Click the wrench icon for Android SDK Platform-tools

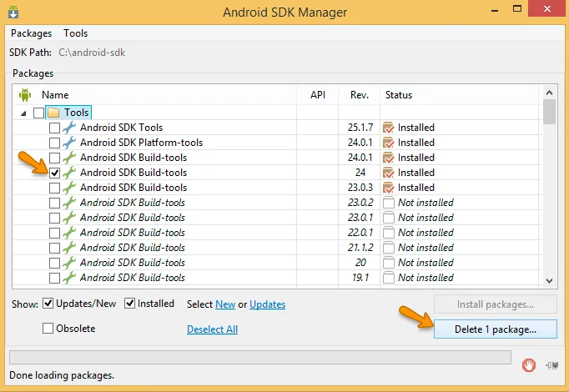(x=69, y=143)
